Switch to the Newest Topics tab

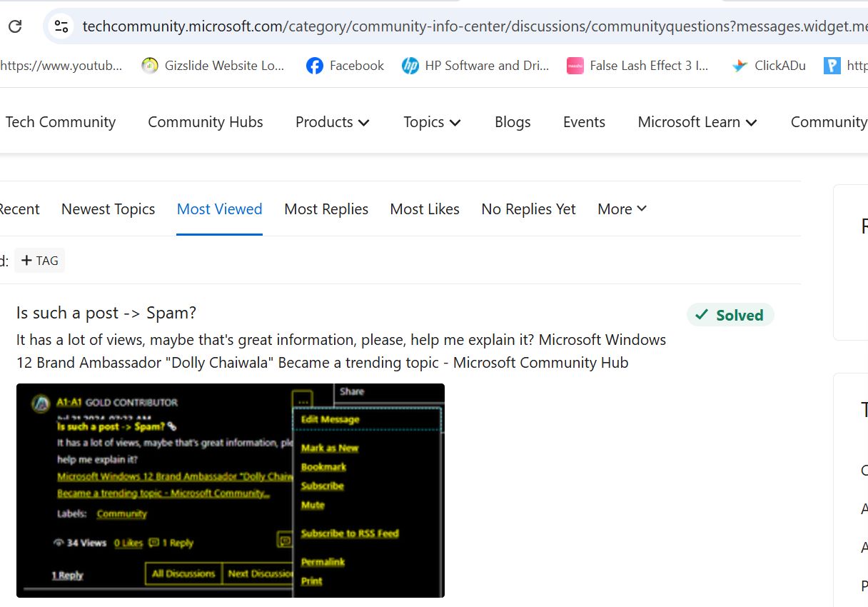(x=108, y=209)
